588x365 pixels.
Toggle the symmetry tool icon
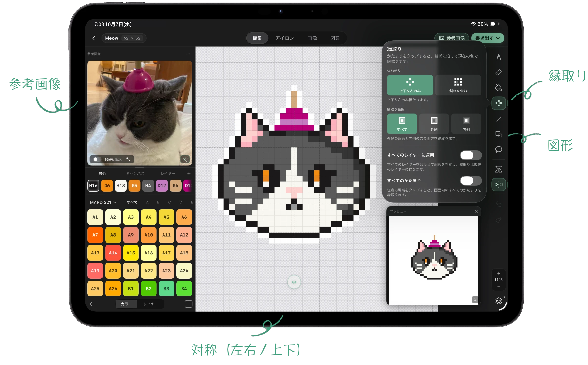pyautogui.click(x=498, y=184)
